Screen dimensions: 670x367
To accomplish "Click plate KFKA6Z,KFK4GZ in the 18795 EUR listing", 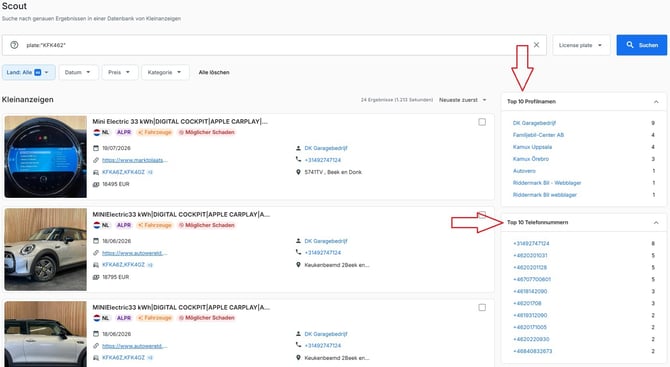I will pyautogui.click(x=123, y=265).
